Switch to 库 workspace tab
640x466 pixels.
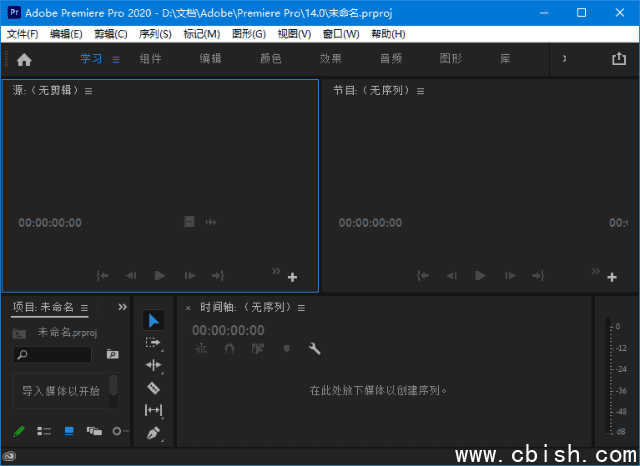pos(505,59)
